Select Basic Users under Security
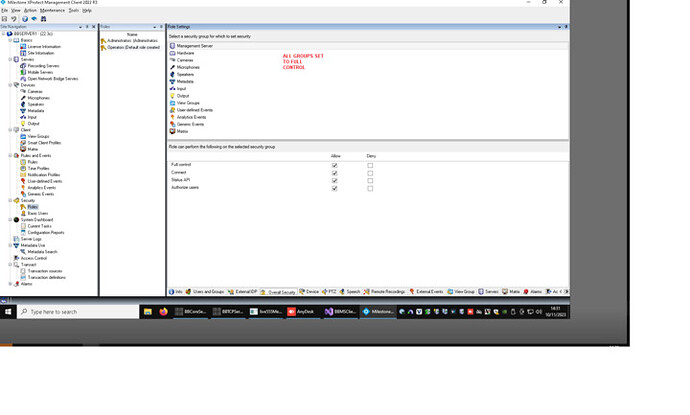Viewport: 690px width, 415px height. (38, 213)
